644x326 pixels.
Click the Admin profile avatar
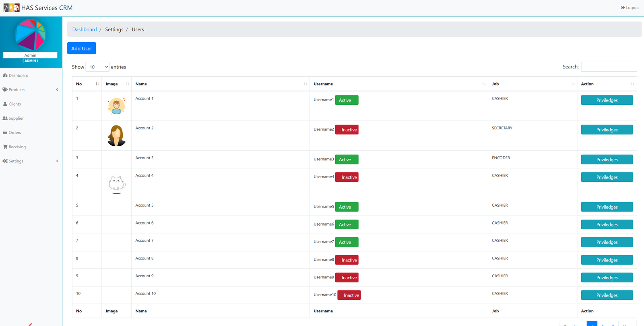coord(30,35)
